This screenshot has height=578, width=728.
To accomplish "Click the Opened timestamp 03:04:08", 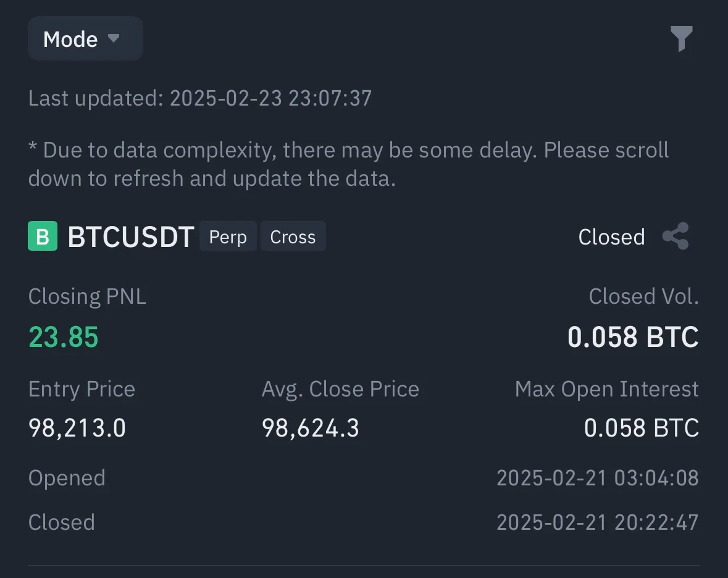I will pos(597,478).
